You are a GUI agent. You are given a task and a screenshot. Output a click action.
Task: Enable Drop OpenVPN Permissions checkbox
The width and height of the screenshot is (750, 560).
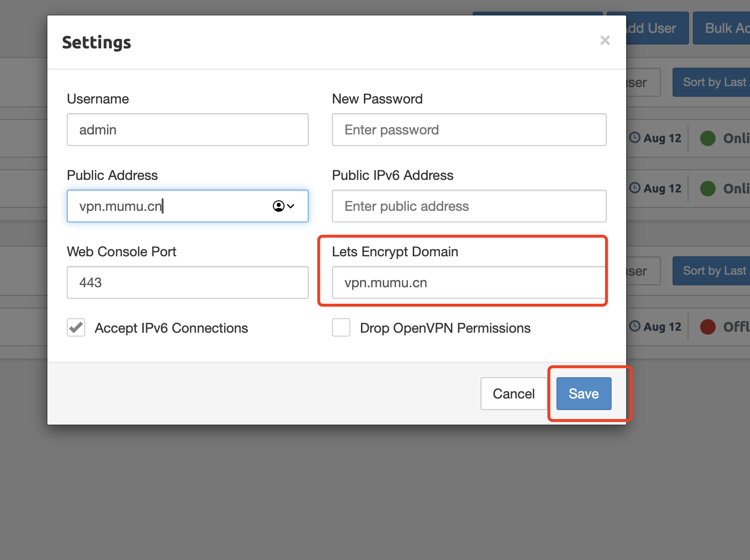pos(341,327)
